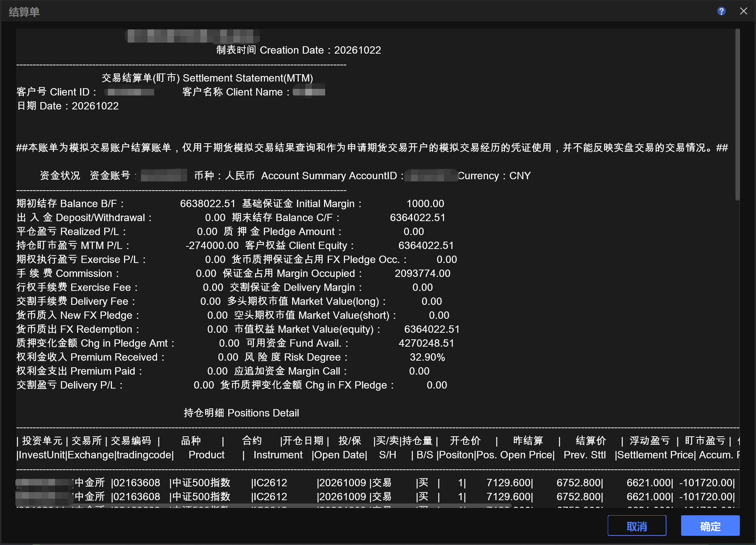756x545 pixels.
Task: Click IC2612 in the first position row
Action: pyautogui.click(x=270, y=483)
